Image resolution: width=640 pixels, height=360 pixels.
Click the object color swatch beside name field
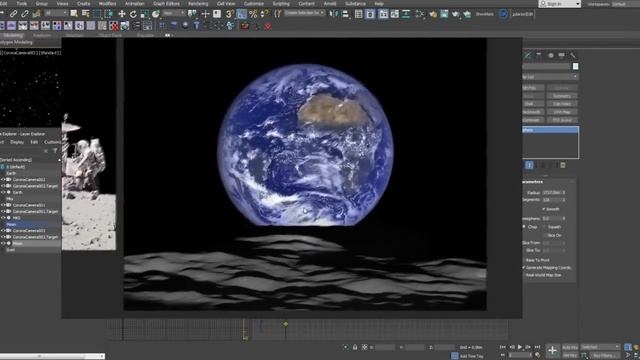coord(575,66)
